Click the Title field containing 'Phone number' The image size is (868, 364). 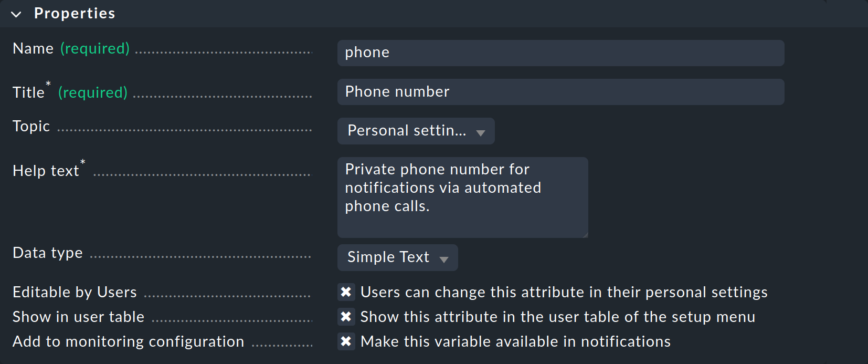560,91
